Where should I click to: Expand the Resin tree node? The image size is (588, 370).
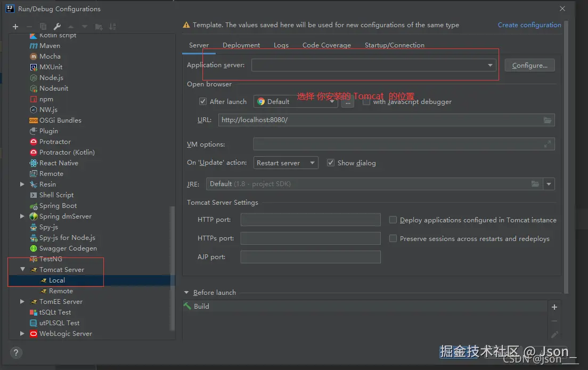pos(22,184)
